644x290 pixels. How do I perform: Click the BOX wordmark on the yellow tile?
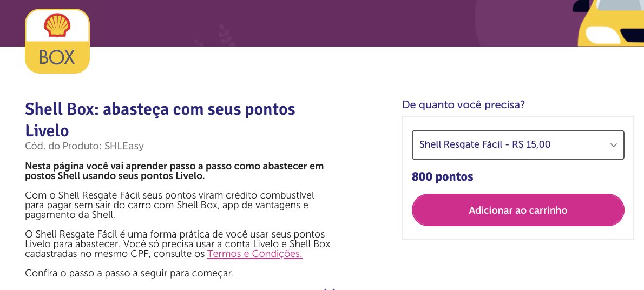(x=57, y=58)
